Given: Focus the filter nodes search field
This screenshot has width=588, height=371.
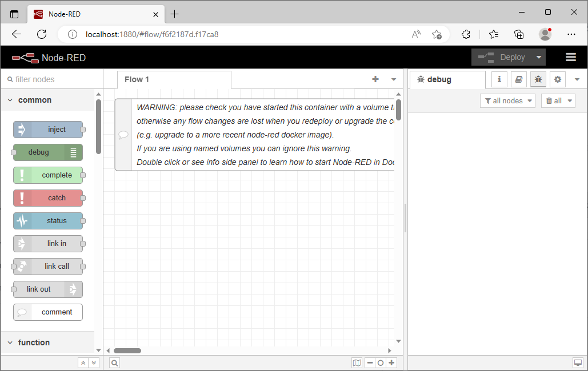Looking at the screenshot, I should pos(52,79).
